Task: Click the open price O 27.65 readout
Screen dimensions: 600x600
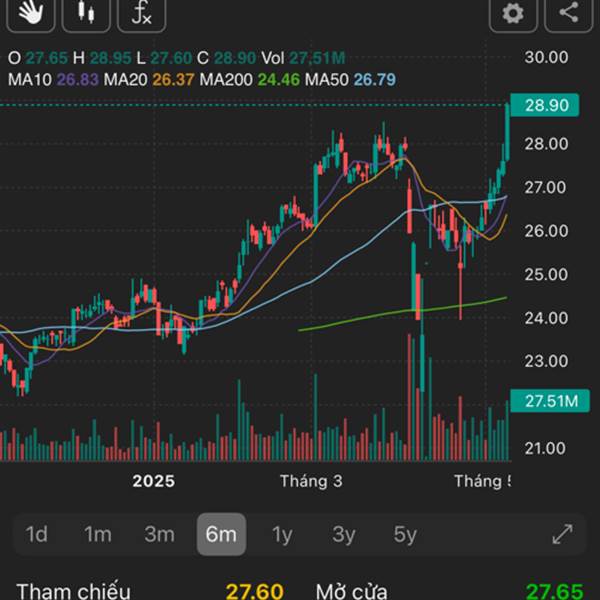Action: (x=38, y=58)
